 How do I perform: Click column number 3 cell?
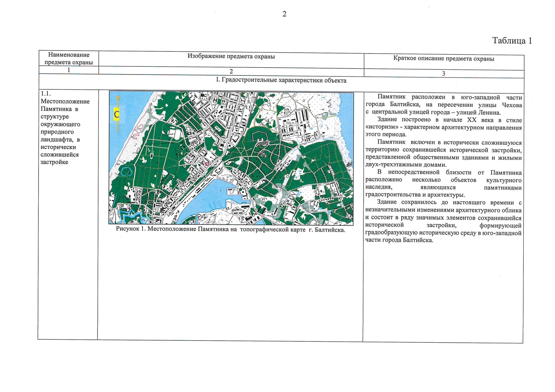tap(443, 74)
